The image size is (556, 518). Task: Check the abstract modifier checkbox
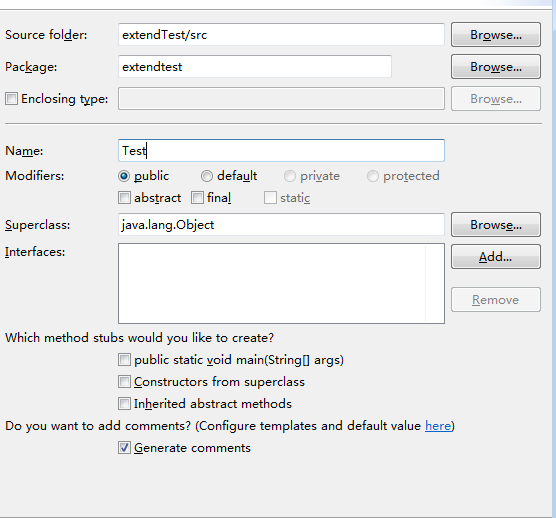(x=124, y=197)
